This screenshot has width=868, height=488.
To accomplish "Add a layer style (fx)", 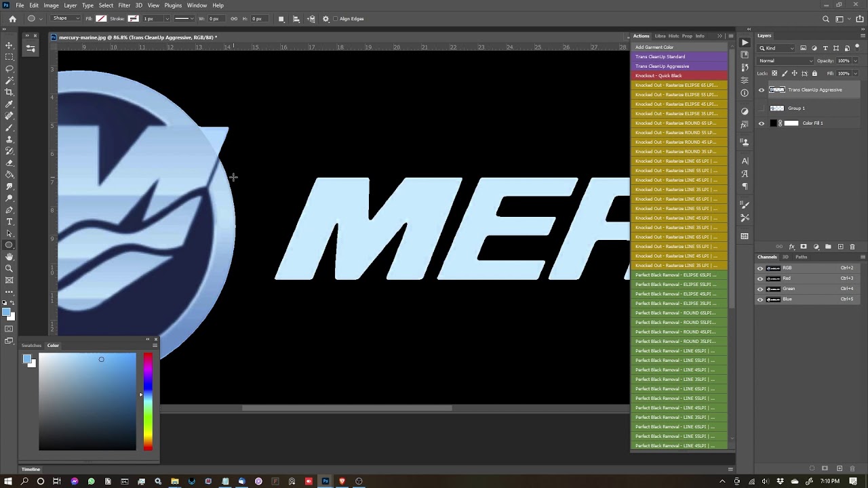I will (791, 247).
